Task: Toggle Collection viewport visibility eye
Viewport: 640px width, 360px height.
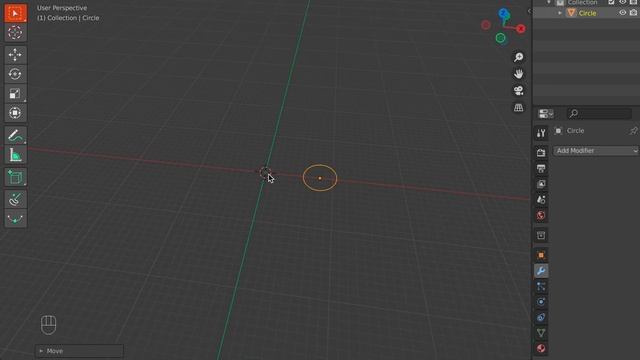Action: tap(622, 2)
